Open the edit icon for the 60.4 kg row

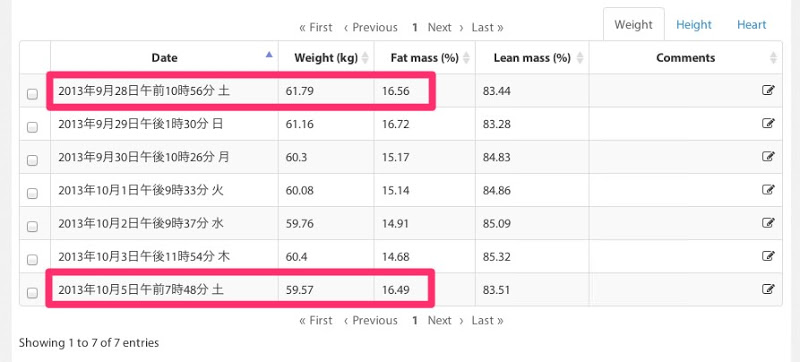(768, 256)
